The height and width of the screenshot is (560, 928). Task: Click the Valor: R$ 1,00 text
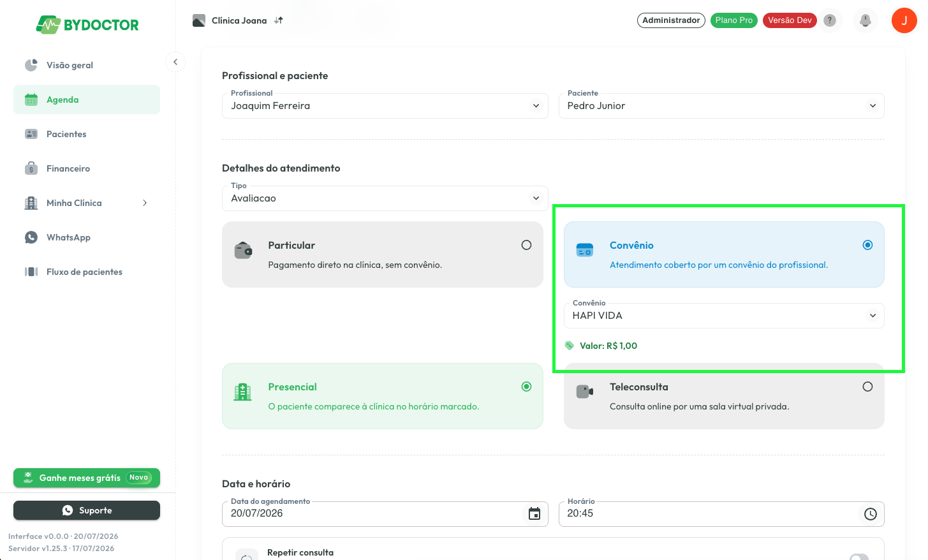[608, 346]
